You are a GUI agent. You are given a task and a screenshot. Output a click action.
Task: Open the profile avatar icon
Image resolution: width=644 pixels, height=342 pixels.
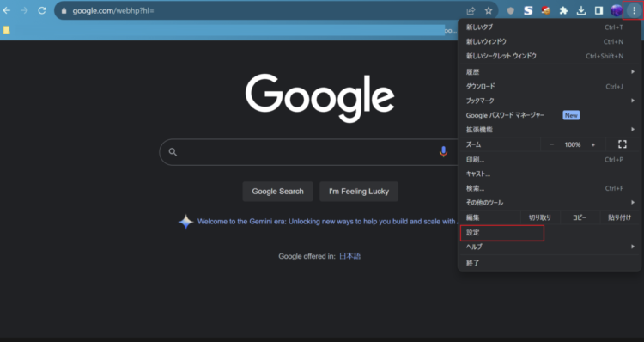point(617,10)
